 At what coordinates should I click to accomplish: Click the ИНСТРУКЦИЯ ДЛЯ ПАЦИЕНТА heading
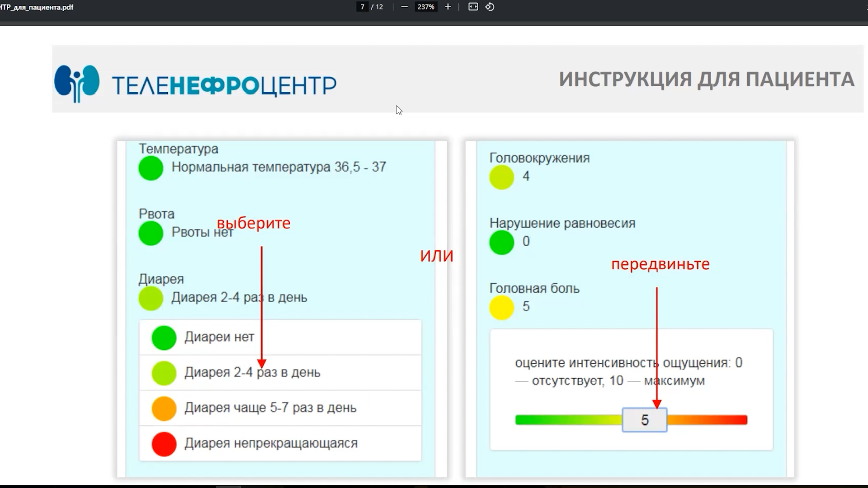pyautogui.click(x=706, y=80)
